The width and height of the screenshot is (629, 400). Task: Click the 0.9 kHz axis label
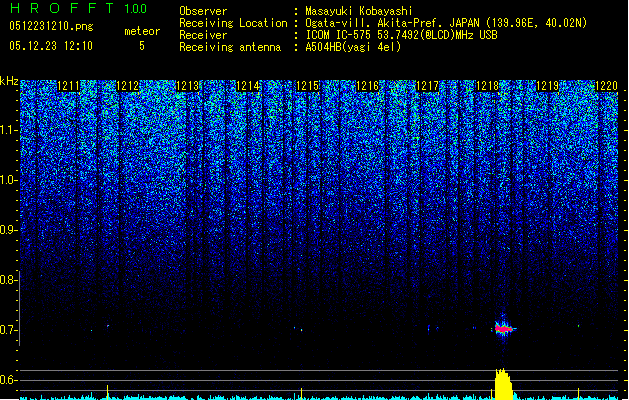coord(9,230)
